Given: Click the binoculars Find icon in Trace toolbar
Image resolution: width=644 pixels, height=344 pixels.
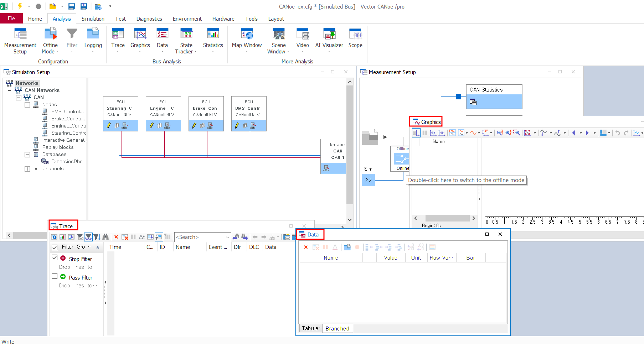Looking at the screenshot, I should (105, 237).
